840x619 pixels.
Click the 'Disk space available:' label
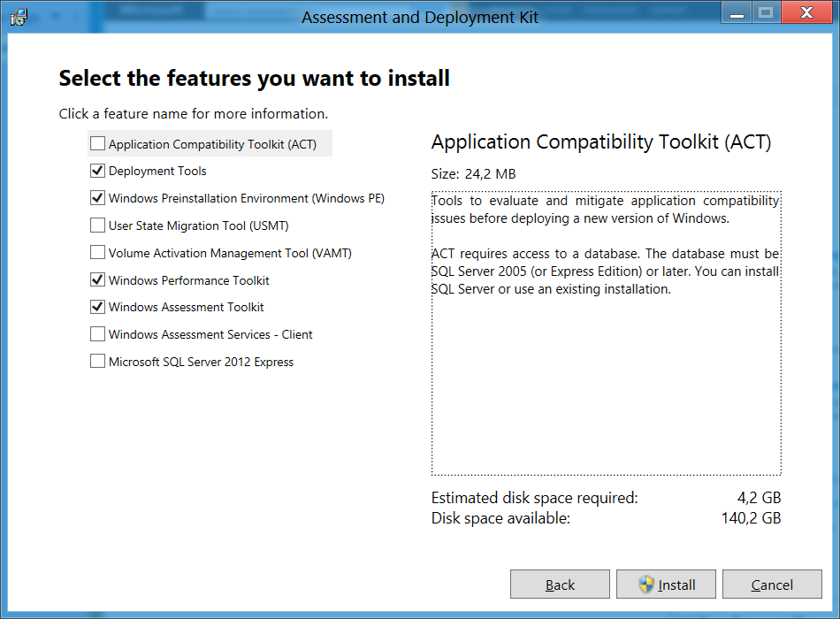coord(500,518)
